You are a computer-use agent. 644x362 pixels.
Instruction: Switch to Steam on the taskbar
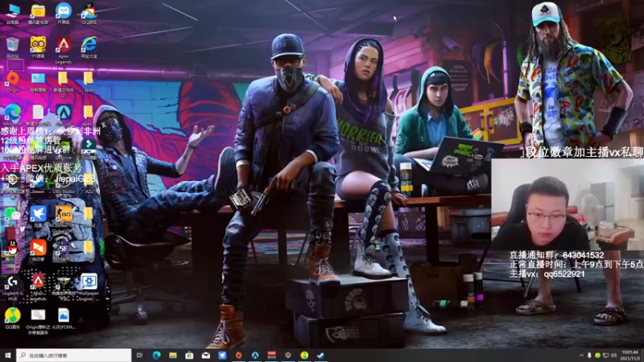(320, 356)
